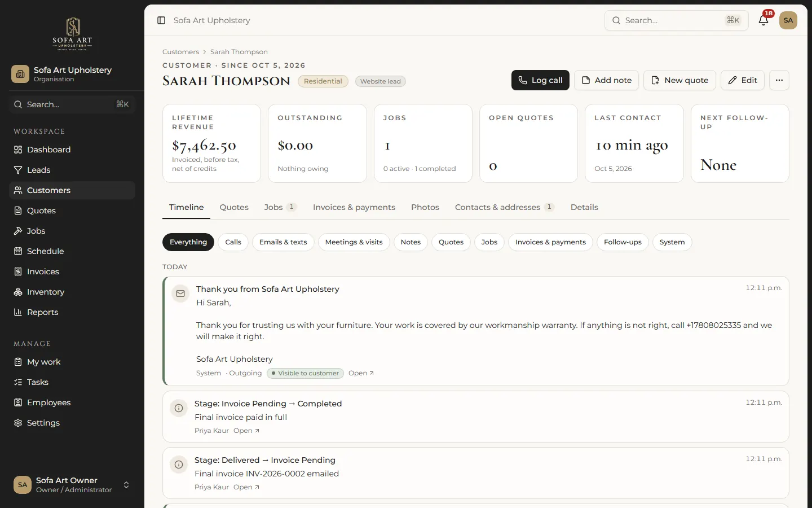Switch to the Quotes tab
This screenshot has width=812, height=508.
coord(234,207)
